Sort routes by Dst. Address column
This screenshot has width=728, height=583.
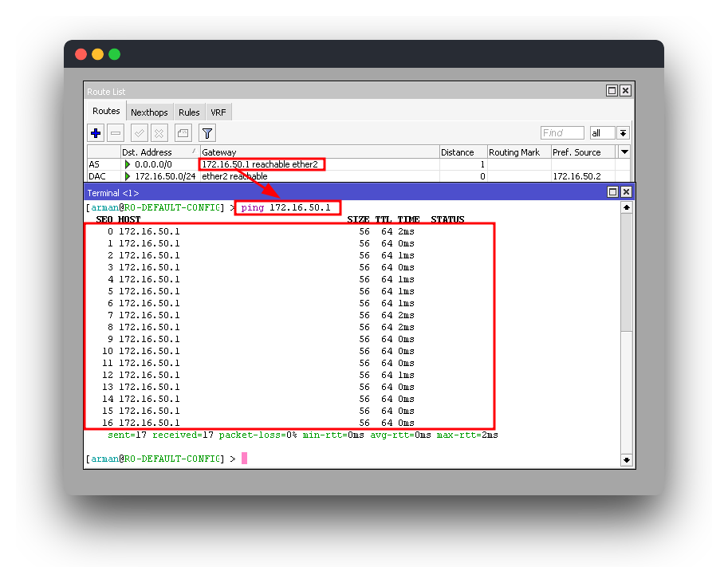coord(158,152)
